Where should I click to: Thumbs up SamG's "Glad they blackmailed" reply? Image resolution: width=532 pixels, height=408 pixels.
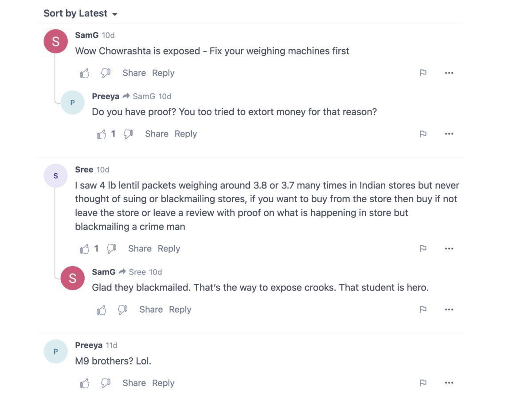point(102,310)
